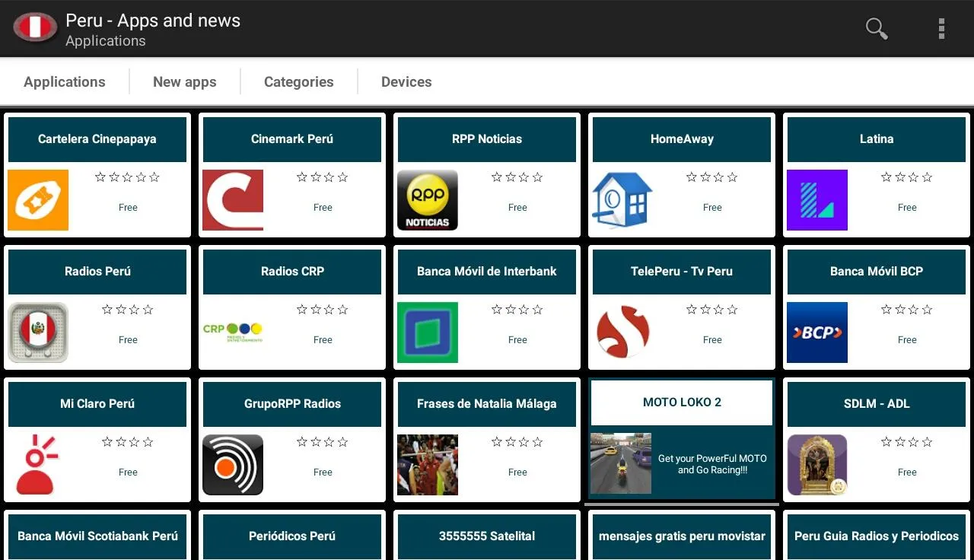974x560 pixels.
Task: Open the Latina purple app icon
Action: tap(817, 200)
